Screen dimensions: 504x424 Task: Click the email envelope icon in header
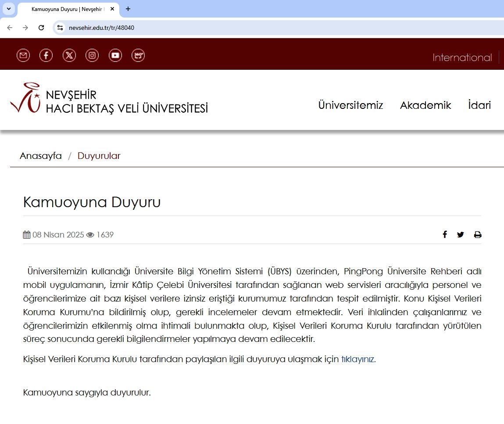click(23, 55)
